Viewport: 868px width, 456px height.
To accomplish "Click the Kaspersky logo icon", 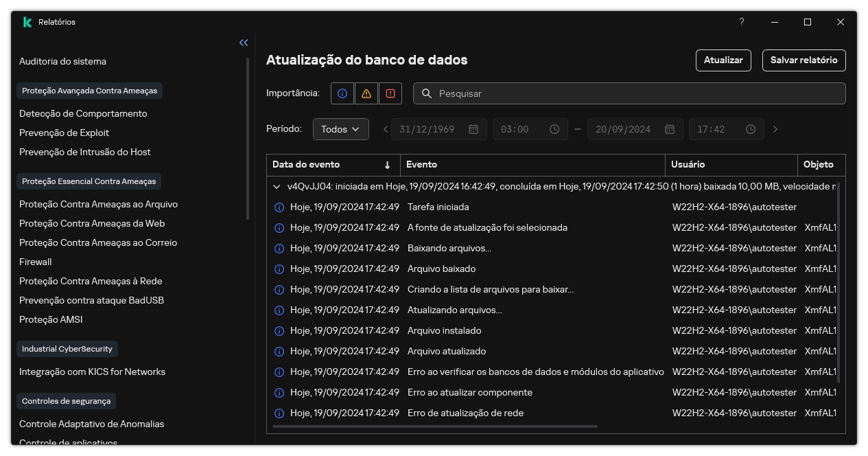I will (27, 21).
